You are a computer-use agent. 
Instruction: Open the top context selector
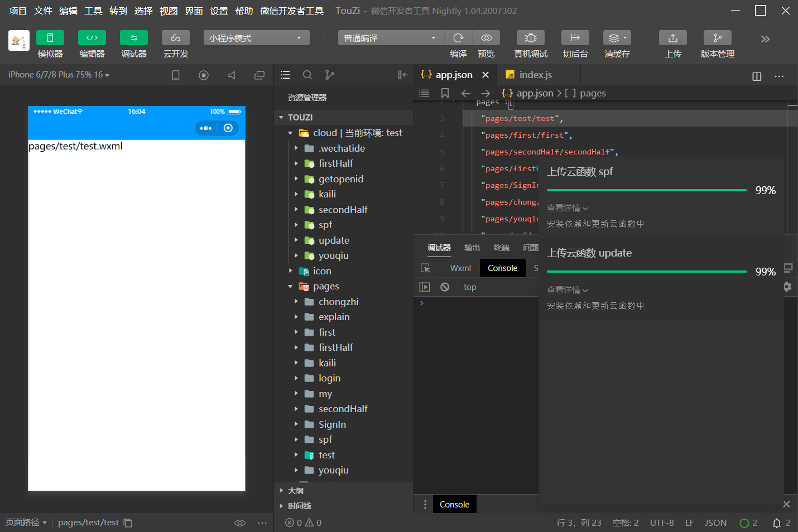(470, 287)
